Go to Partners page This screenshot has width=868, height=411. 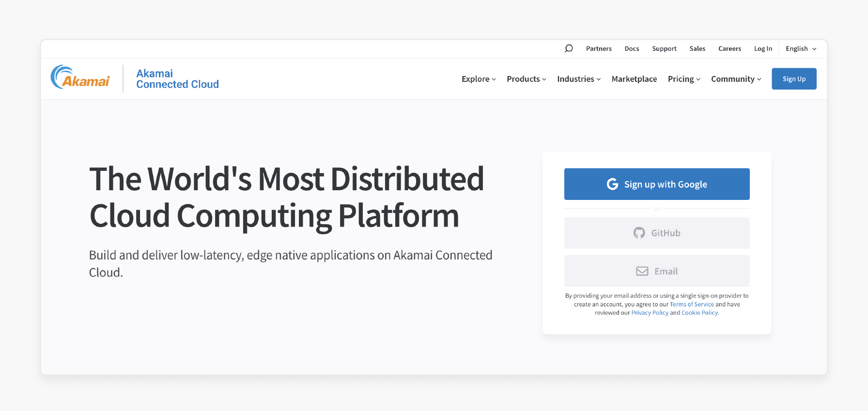click(599, 48)
